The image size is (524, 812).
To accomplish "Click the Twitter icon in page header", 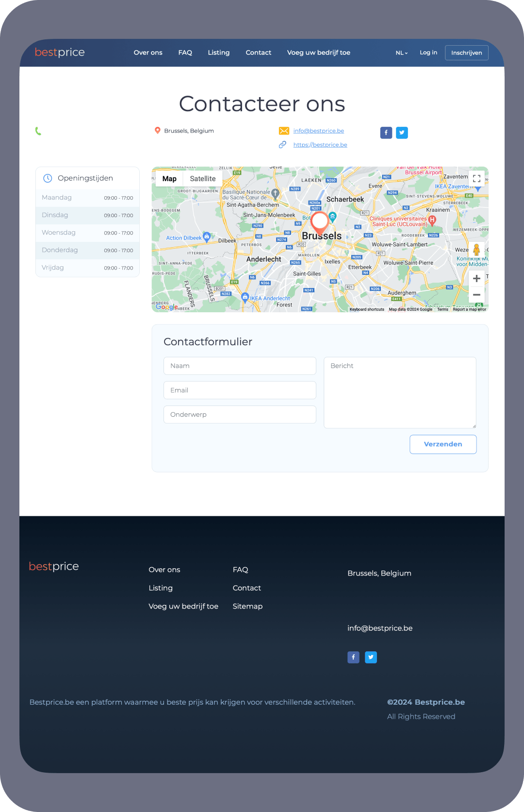I will (x=402, y=133).
